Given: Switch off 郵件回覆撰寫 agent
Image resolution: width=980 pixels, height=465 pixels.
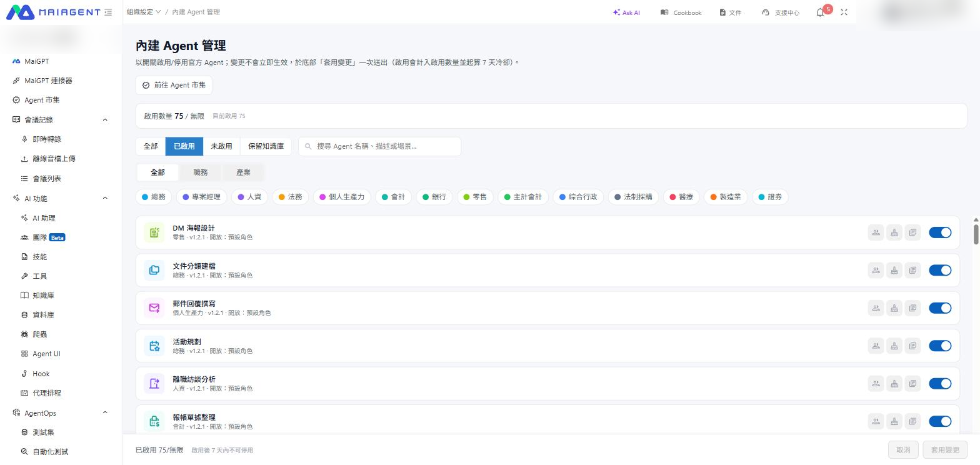Looking at the screenshot, I should click(940, 308).
